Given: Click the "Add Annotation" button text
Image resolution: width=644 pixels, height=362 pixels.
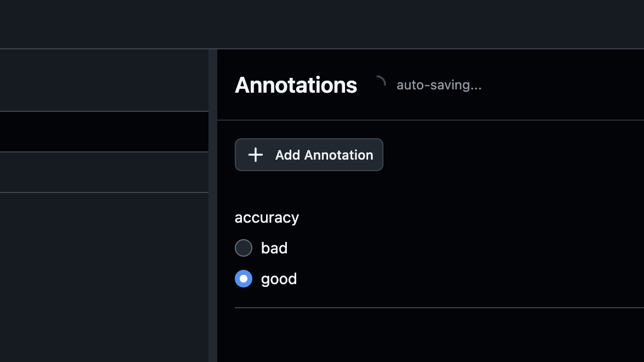Looking at the screenshot, I should (x=324, y=155).
